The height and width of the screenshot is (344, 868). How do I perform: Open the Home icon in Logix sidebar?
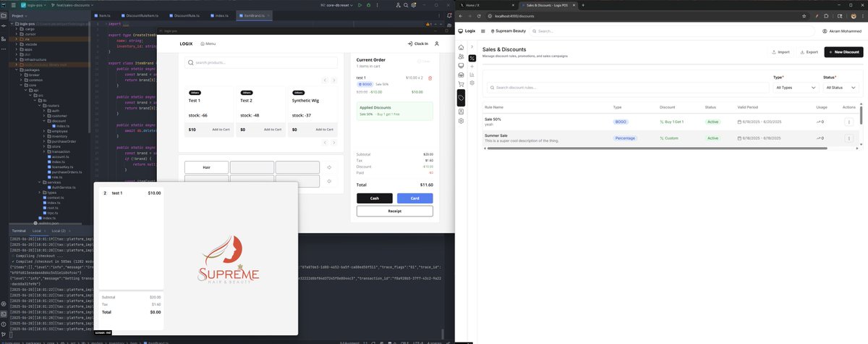pos(461,47)
